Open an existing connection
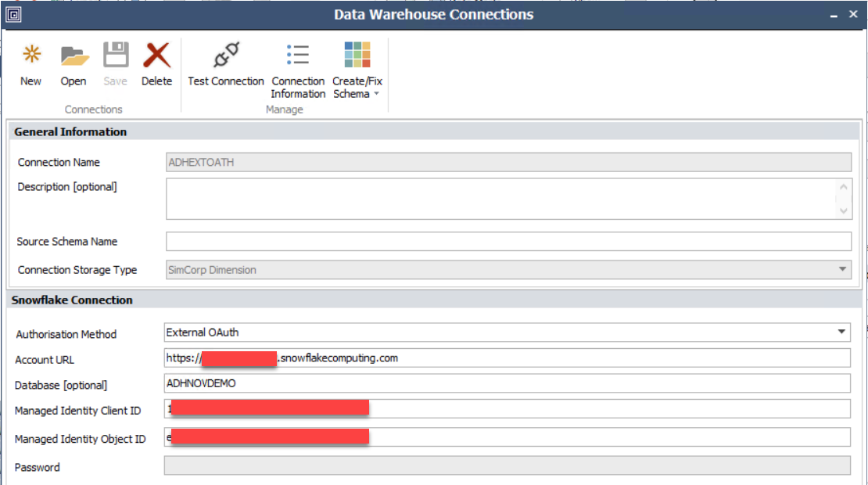Image resolution: width=868 pixels, height=485 pixels. [74, 65]
